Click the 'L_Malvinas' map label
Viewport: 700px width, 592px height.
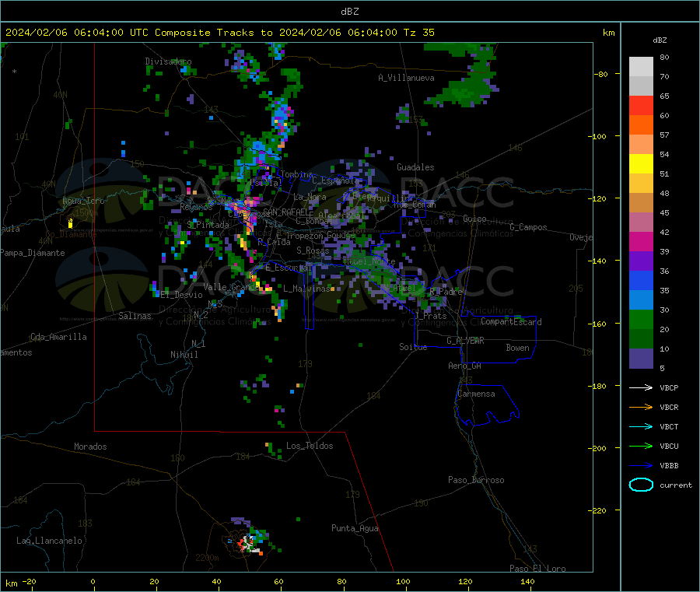point(306,289)
